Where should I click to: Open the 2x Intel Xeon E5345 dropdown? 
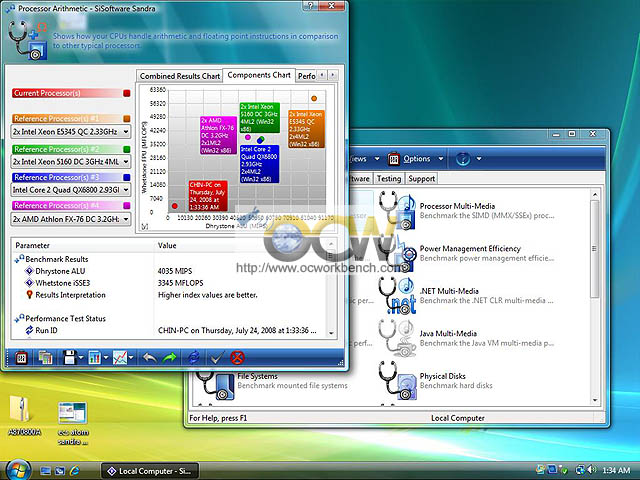click(71, 132)
